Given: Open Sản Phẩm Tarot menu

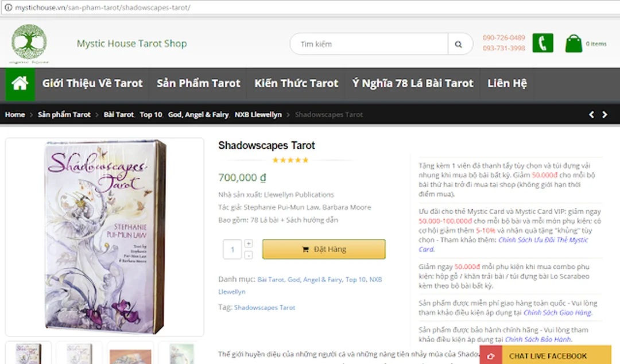Looking at the screenshot, I should 198,83.
